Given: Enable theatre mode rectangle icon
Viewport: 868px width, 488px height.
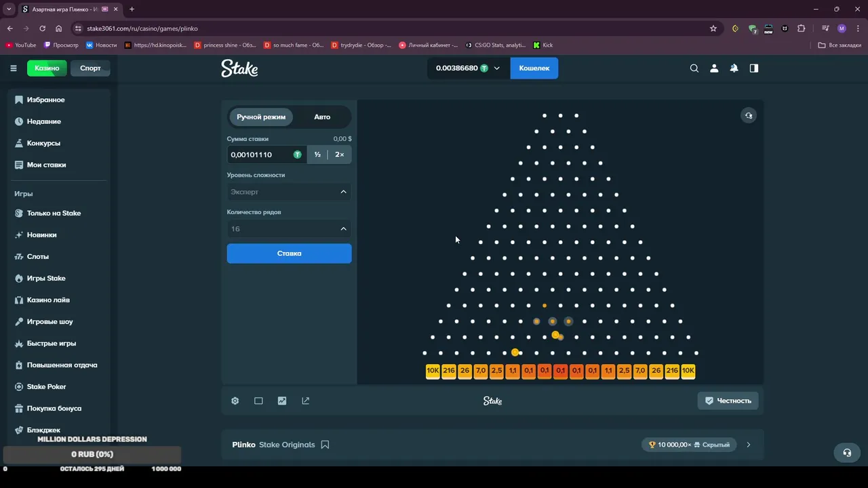Looking at the screenshot, I should (x=258, y=401).
